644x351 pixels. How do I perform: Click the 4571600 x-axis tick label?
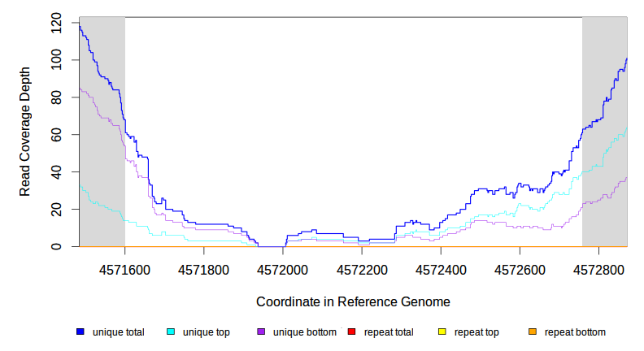pos(124,269)
